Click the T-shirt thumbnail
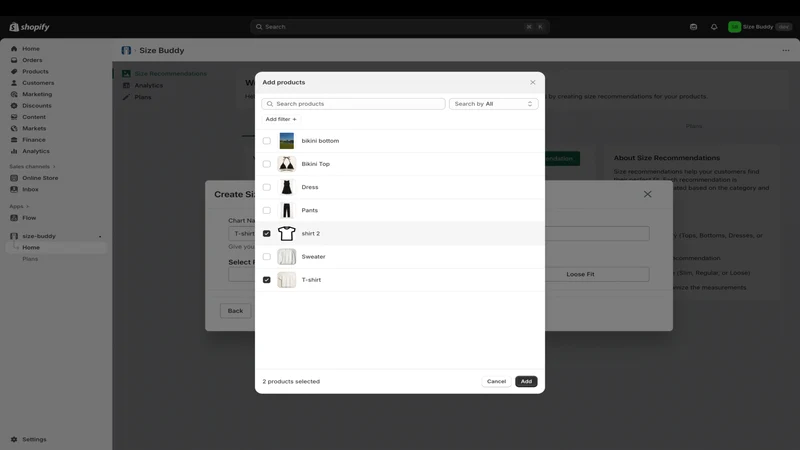 (286, 280)
